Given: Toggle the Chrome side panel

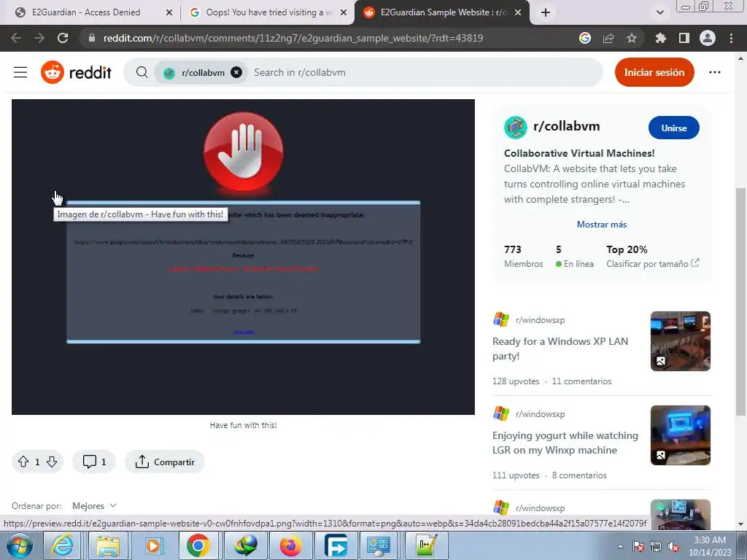Looking at the screenshot, I should 684,38.
